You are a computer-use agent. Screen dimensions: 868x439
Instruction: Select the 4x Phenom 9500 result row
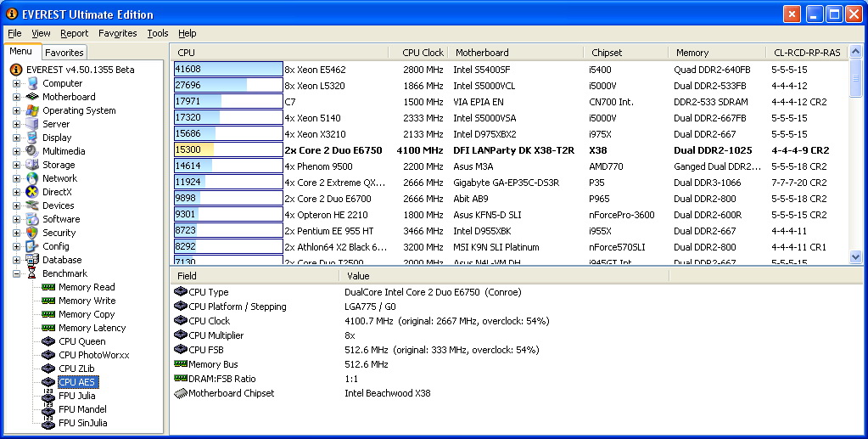pyautogui.click(x=509, y=166)
